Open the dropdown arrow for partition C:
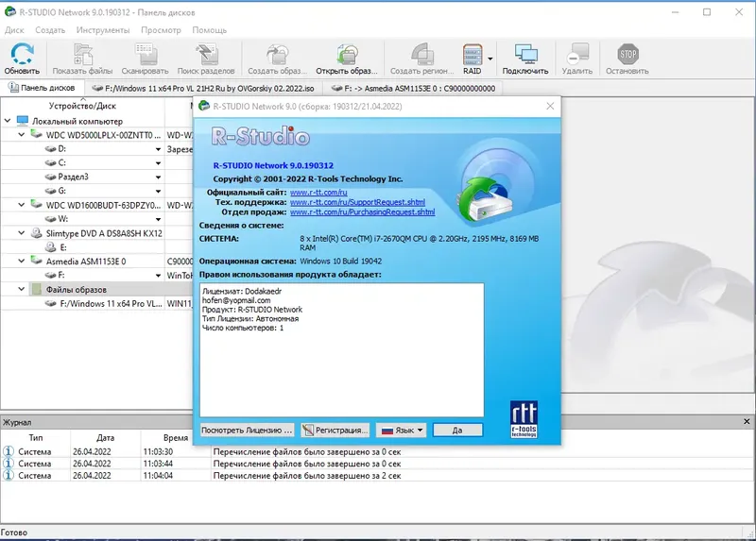Image resolution: width=756 pixels, height=541 pixels. tap(158, 163)
